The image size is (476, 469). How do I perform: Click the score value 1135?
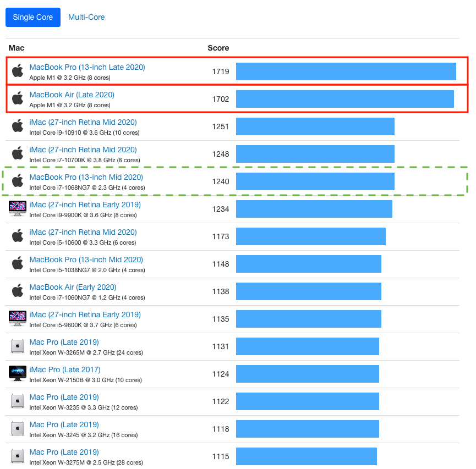221,319
